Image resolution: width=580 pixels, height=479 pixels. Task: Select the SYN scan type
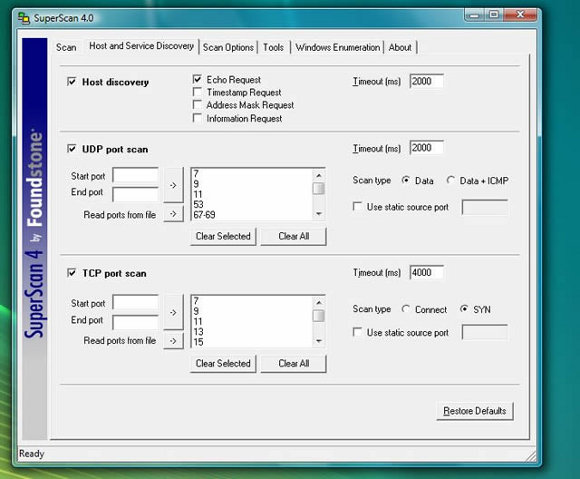[x=464, y=309]
